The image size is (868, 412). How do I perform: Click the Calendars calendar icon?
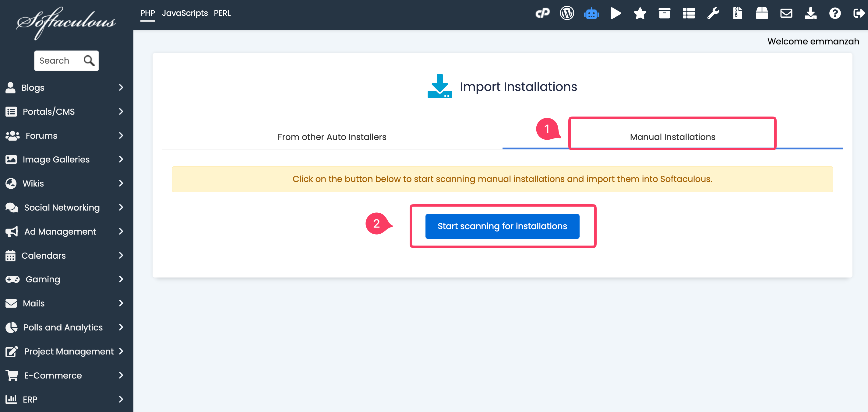click(x=10, y=256)
